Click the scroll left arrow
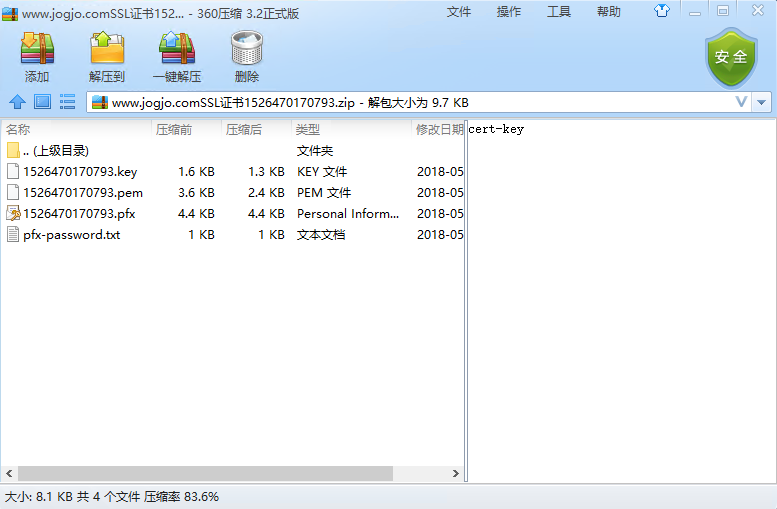The height and width of the screenshot is (509, 777). tap(9, 473)
